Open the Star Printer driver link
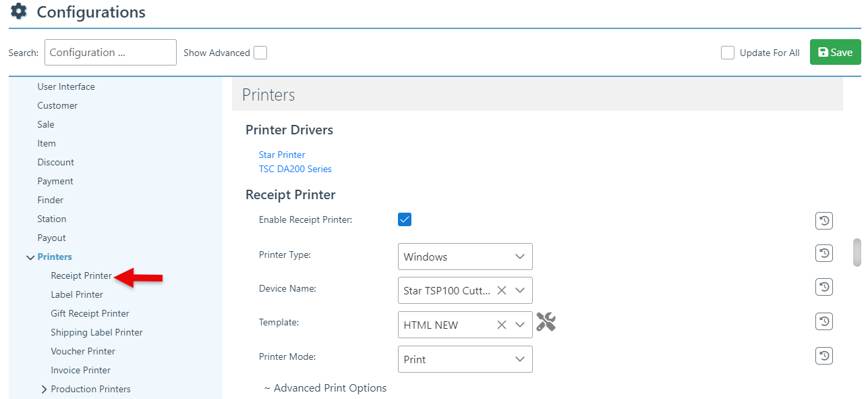The image size is (868, 399). 282,155
